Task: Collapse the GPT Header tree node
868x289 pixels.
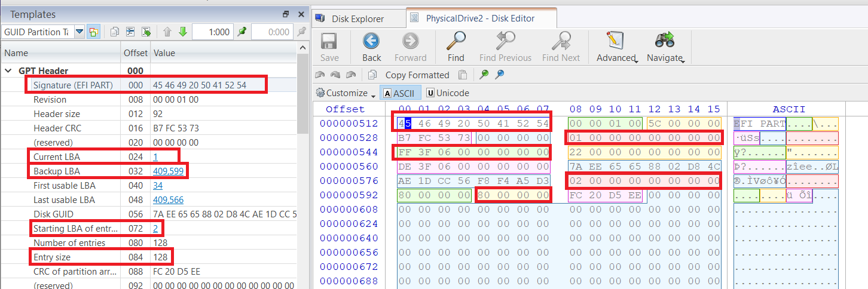Action: 9,70
